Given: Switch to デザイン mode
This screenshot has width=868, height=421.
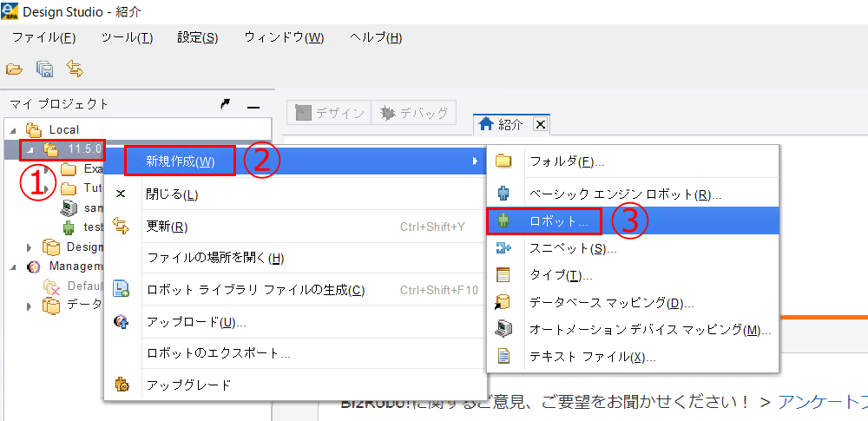Looking at the screenshot, I should (x=329, y=113).
